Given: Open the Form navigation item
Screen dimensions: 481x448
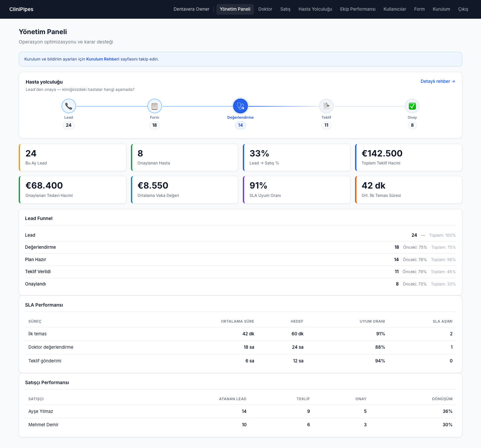Looking at the screenshot, I should coord(419,9).
